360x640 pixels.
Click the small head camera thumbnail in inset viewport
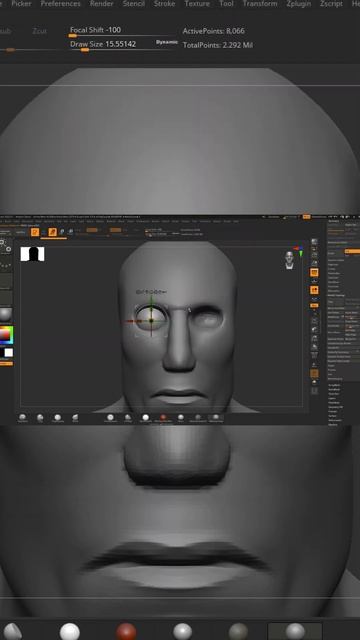coord(289,260)
